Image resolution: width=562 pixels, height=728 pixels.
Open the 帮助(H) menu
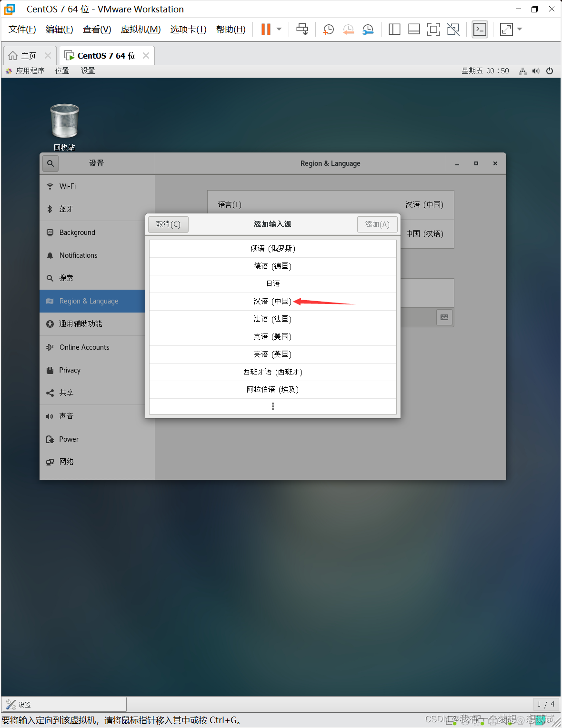[231, 30]
